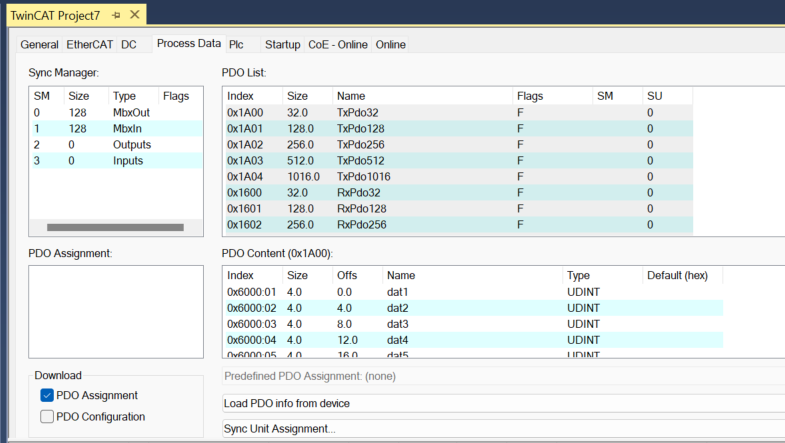785x443 pixels.
Task: Slide the Sync Manager horizontal scrollbar
Action: pos(115,227)
